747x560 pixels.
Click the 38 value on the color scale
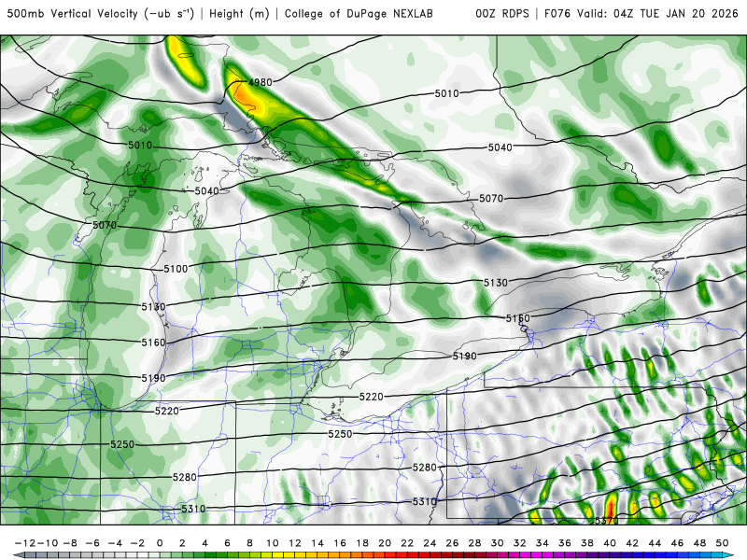(x=587, y=543)
